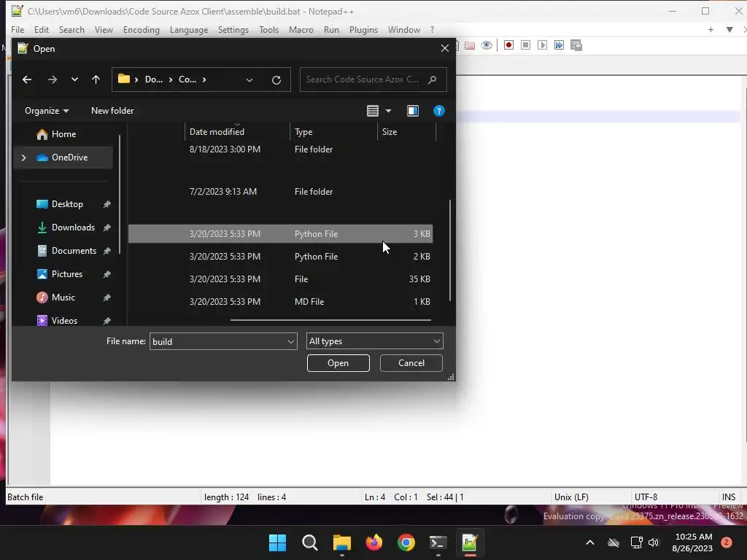Open the File menu in Notepad++
The width and height of the screenshot is (747, 560).
tap(18, 29)
